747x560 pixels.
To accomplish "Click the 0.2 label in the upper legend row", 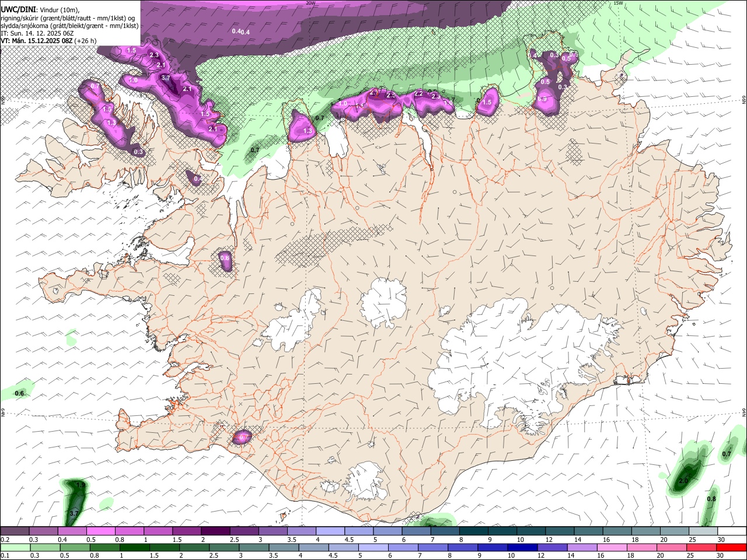I will pyautogui.click(x=5, y=540).
